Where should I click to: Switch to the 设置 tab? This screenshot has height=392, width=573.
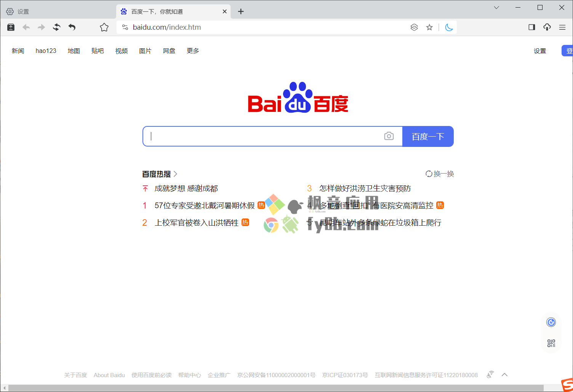click(58, 11)
